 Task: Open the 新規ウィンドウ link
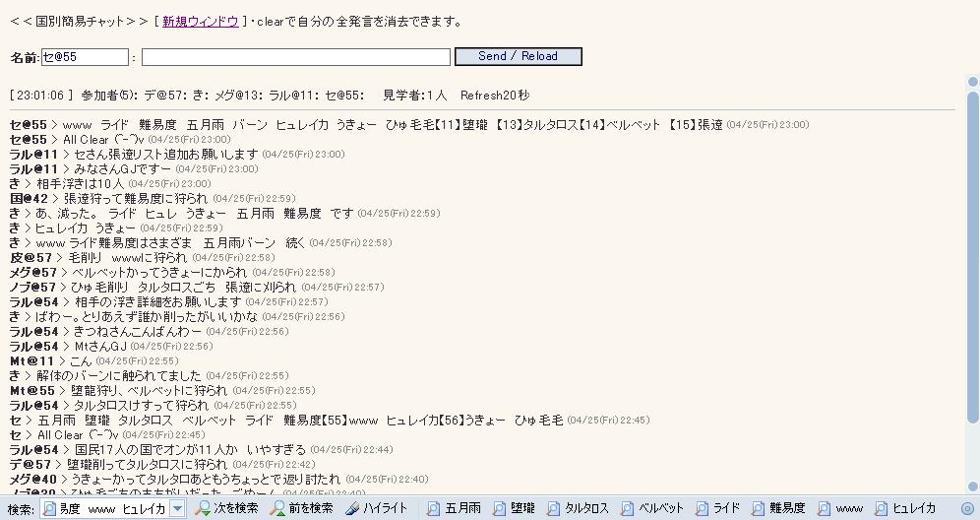coord(200,22)
